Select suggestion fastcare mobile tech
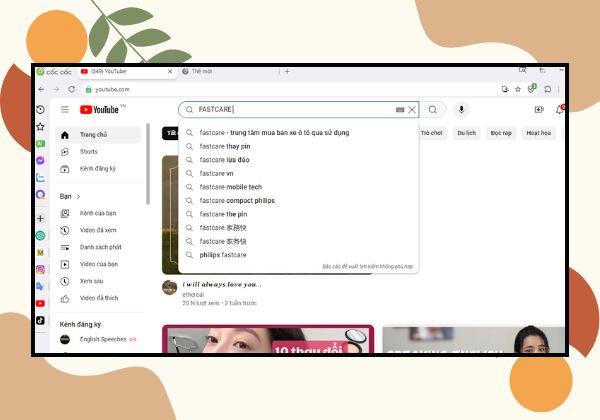This screenshot has width=600, height=420. click(x=298, y=187)
